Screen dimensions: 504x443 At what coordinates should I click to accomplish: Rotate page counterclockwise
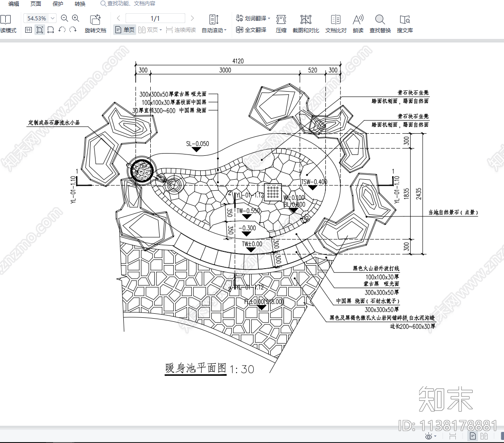click(x=62, y=30)
